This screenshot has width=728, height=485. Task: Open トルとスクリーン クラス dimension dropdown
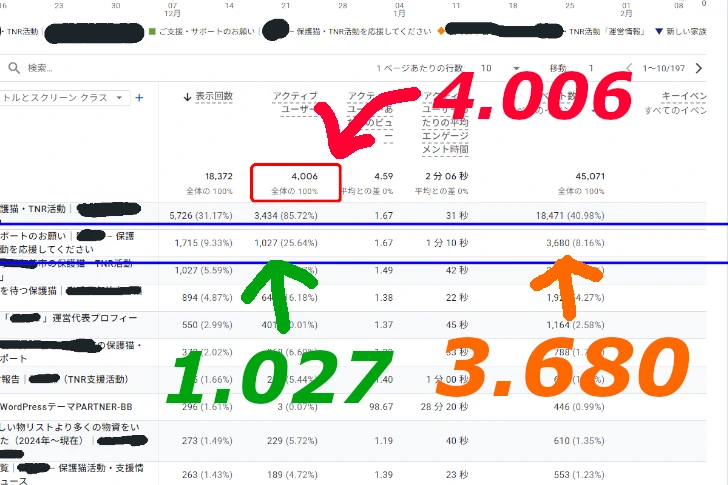121,98
